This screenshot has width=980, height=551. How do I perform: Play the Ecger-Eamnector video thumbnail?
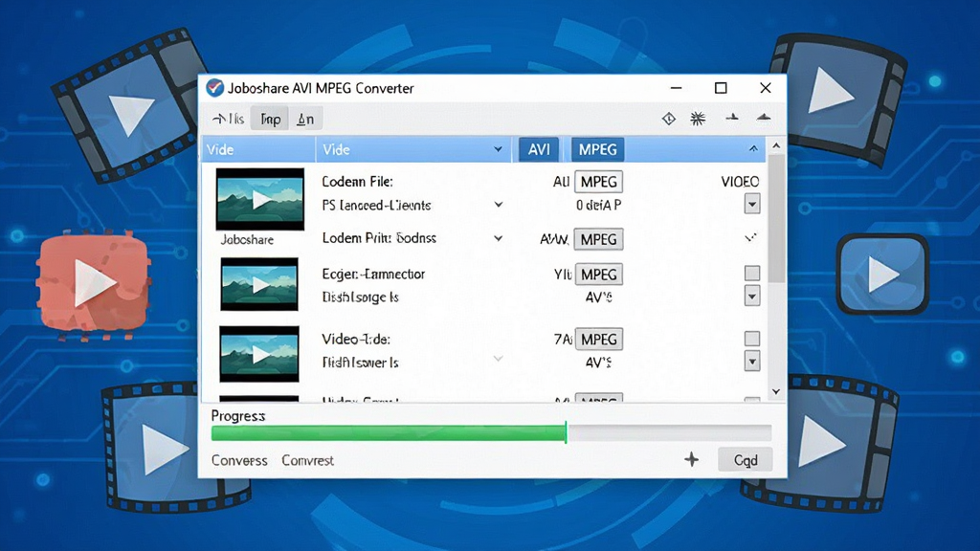(259, 285)
